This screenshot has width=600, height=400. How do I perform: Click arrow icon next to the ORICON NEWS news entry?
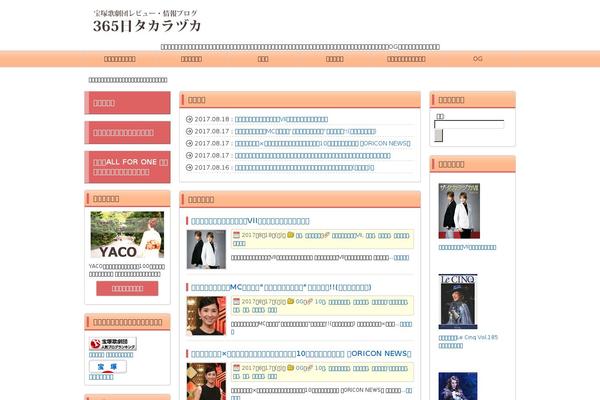[189, 143]
